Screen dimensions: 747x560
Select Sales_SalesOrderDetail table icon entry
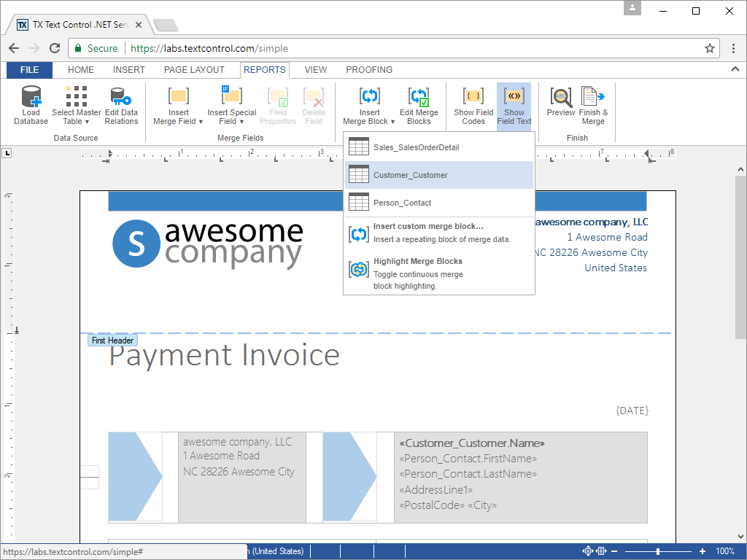point(359,147)
